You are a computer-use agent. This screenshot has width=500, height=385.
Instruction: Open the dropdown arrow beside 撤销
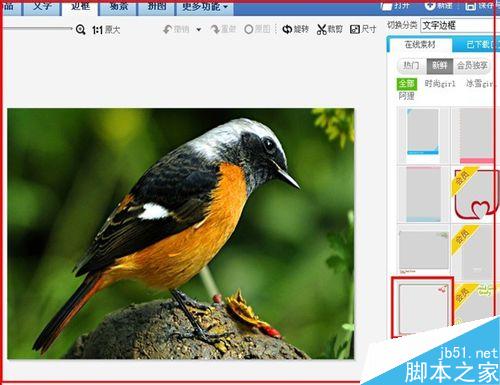[199, 30]
